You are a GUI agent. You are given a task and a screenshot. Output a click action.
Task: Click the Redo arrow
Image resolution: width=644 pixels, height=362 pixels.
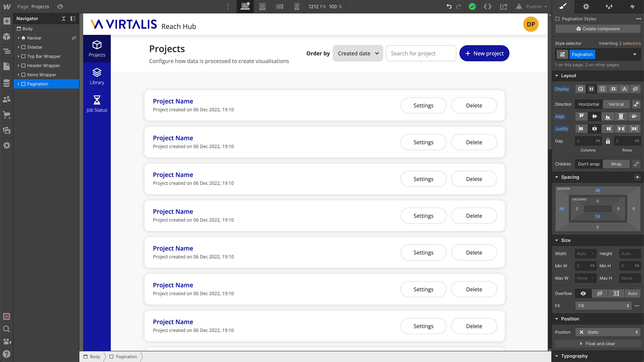coord(458,6)
